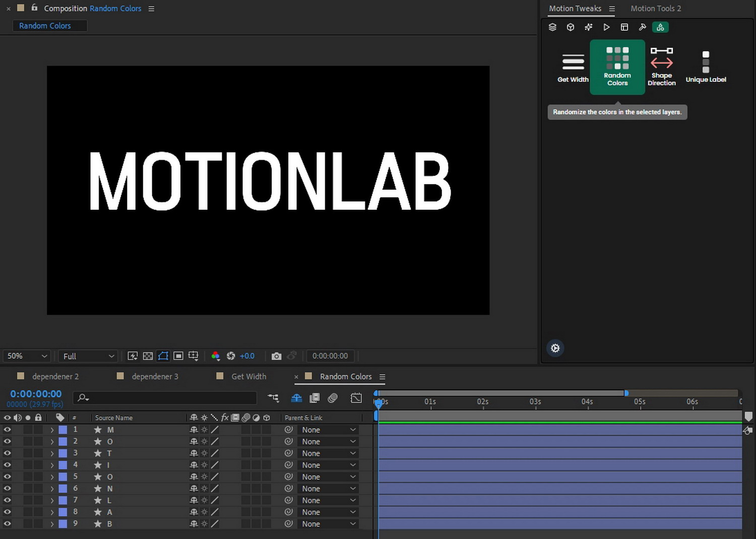Open the Graph Editor in timeline
Screen dimensions: 756x539
click(356, 398)
